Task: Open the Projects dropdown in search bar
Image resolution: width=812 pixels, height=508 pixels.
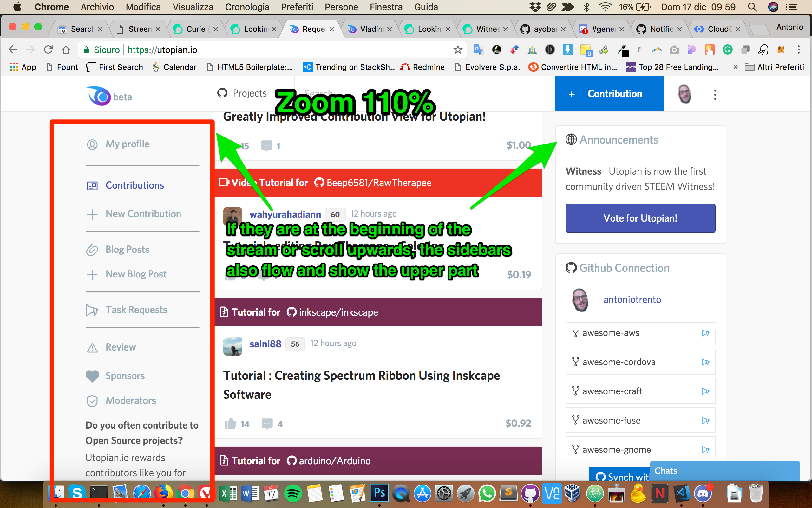Action: [x=242, y=93]
